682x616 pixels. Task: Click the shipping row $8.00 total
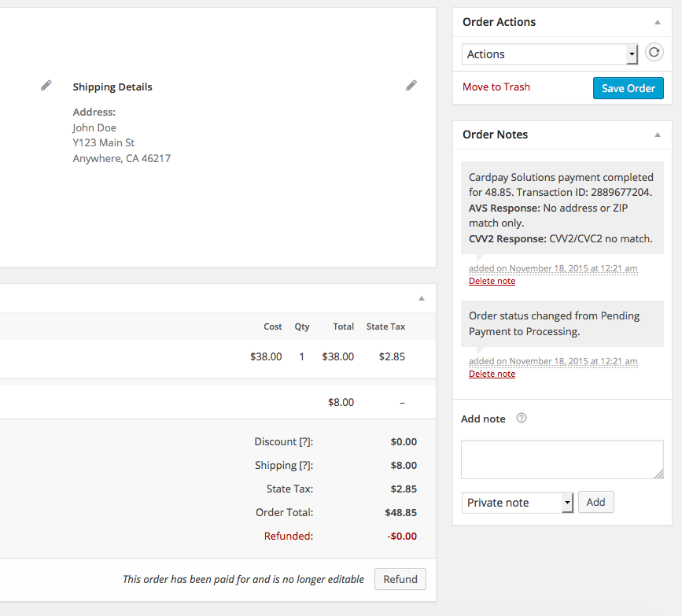coord(341,402)
